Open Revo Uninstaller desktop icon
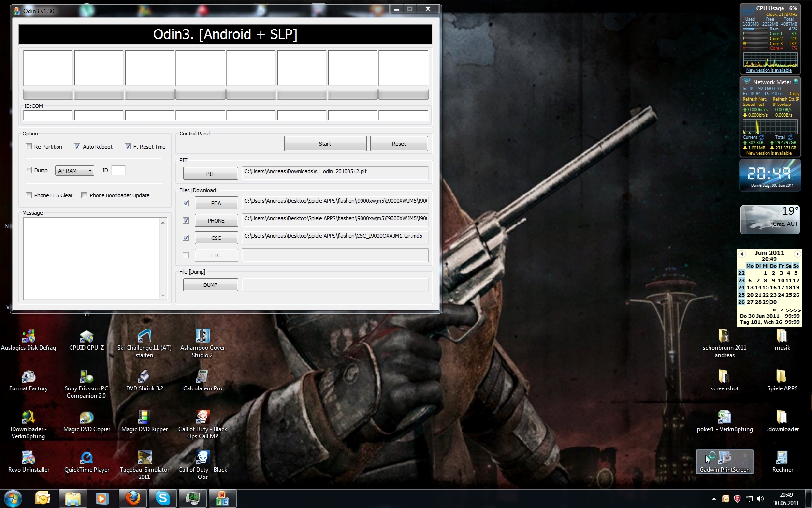The width and height of the screenshot is (812, 508). 29,462
